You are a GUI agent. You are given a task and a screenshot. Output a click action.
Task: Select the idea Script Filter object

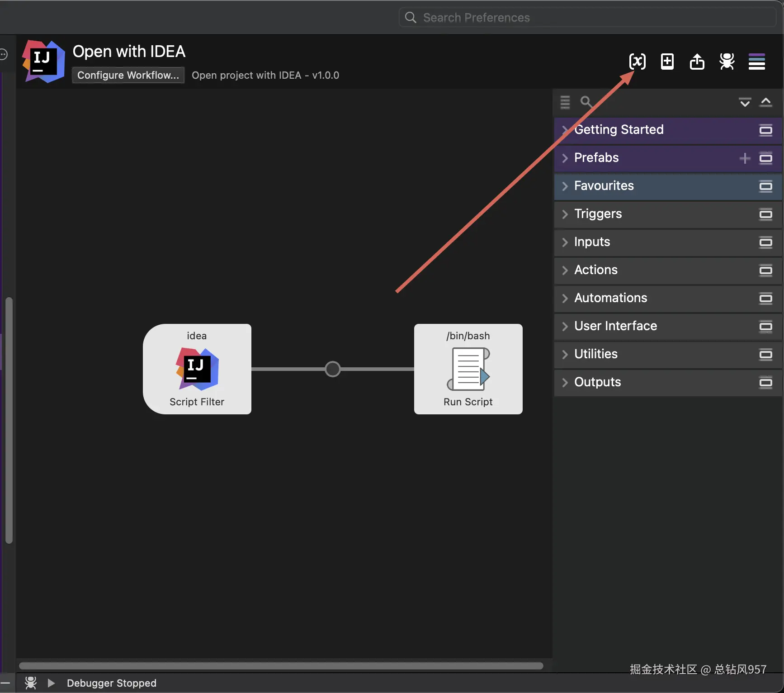(197, 369)
